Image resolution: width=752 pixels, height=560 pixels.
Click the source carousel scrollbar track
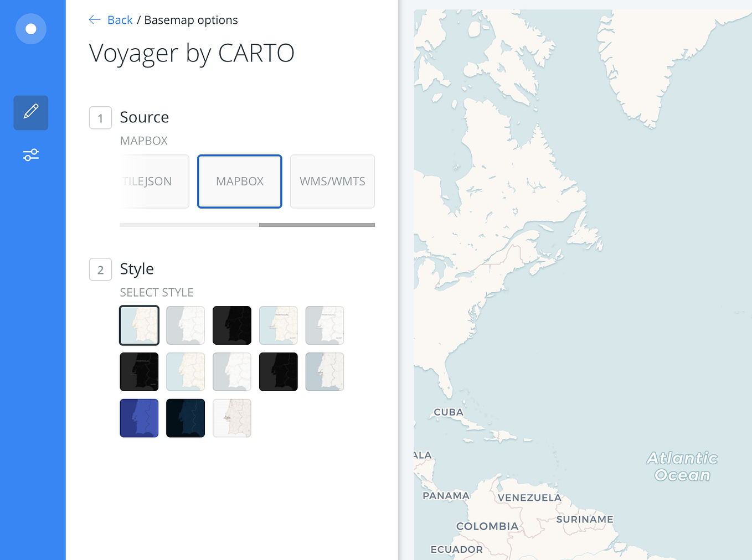[247, 225]
